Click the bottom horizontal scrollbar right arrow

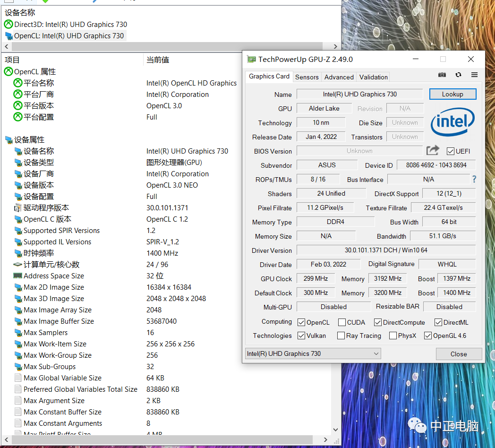[x=325, y=440]
